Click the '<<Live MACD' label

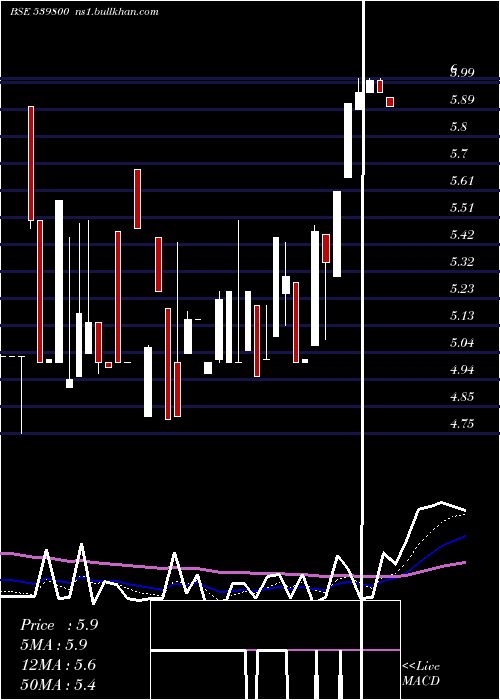[421, 673]
